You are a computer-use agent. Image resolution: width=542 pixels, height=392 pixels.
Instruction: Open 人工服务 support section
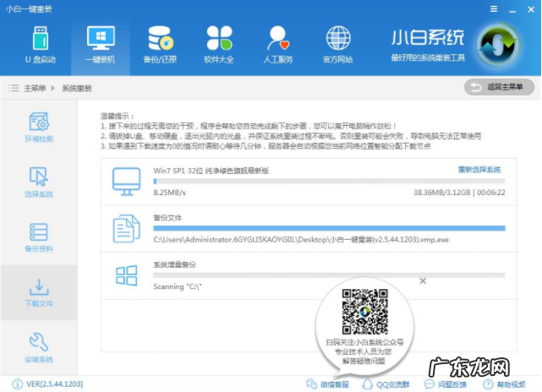(278, 46)
